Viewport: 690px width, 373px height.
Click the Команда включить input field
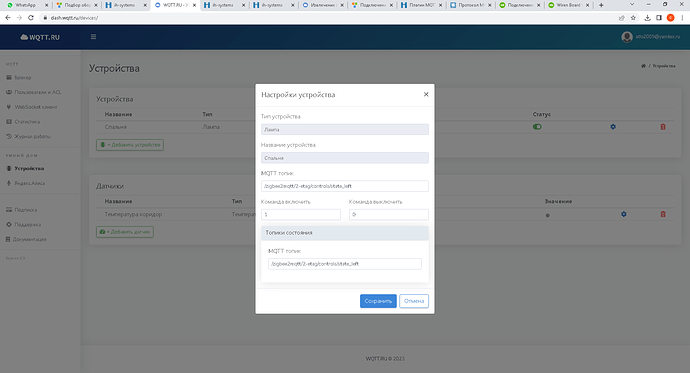(301, 214)
